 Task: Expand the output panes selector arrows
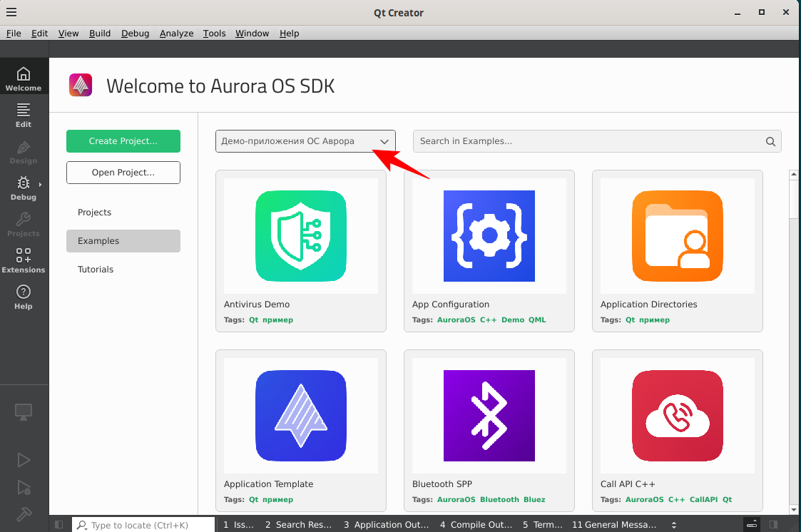pyautogui.click(x=674, y=525)
